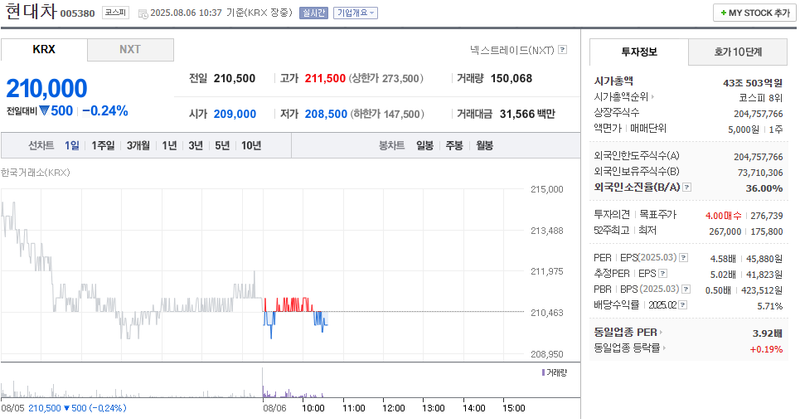Select the 3년 chart period
Screen dimensions: 800x419
[x=196, y=145]
